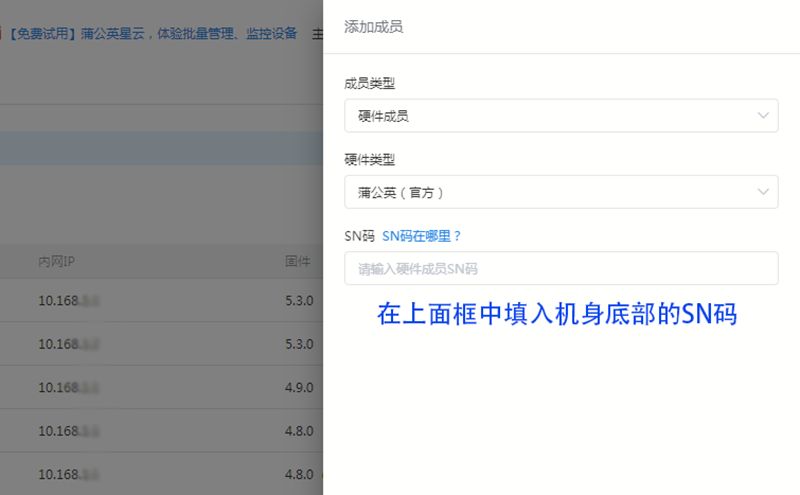Select the third 10.168 IP row
This screenshot has width=800, height=495.
161,387
